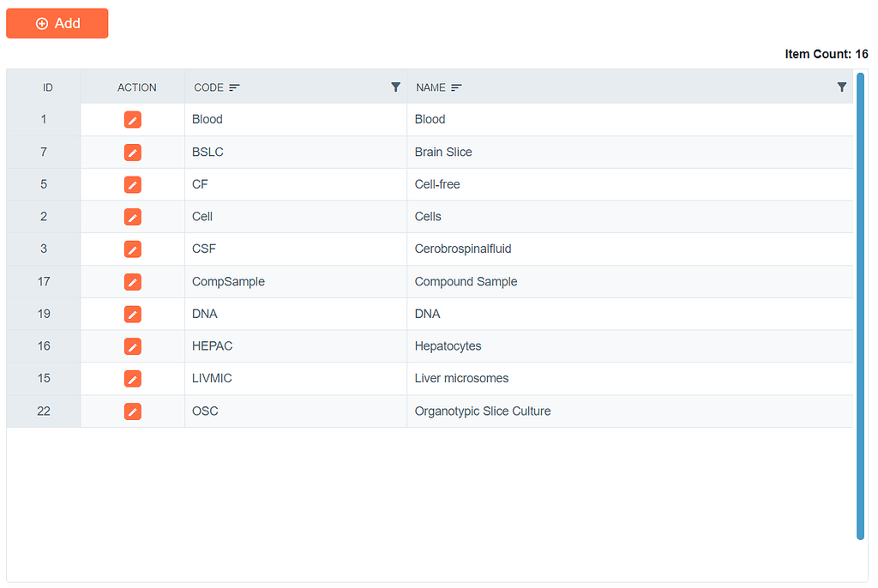The width and height of the screenshot is (878, 588).
Task: Edit the Cell row via pencil icon
Action: click(132, 217)
